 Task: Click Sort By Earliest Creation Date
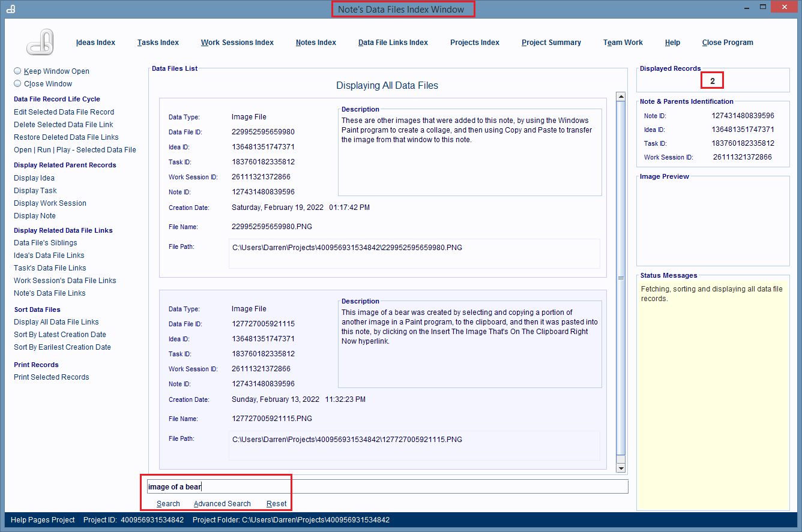point(62,347)
